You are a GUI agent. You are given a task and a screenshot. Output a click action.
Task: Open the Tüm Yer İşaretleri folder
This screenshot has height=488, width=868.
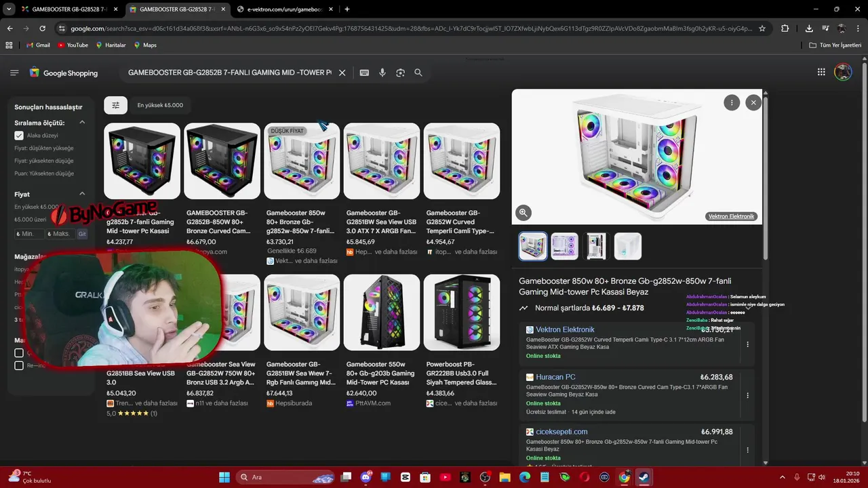835,45
